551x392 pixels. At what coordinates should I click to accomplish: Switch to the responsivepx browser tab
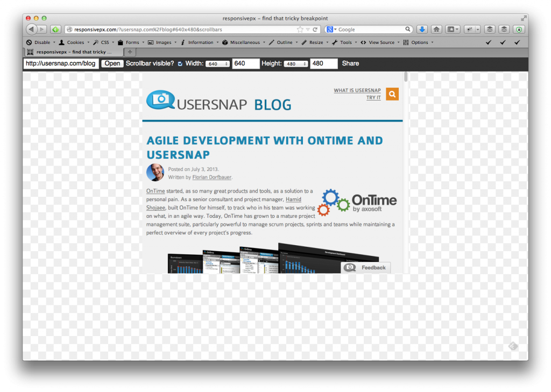point(75,52)
